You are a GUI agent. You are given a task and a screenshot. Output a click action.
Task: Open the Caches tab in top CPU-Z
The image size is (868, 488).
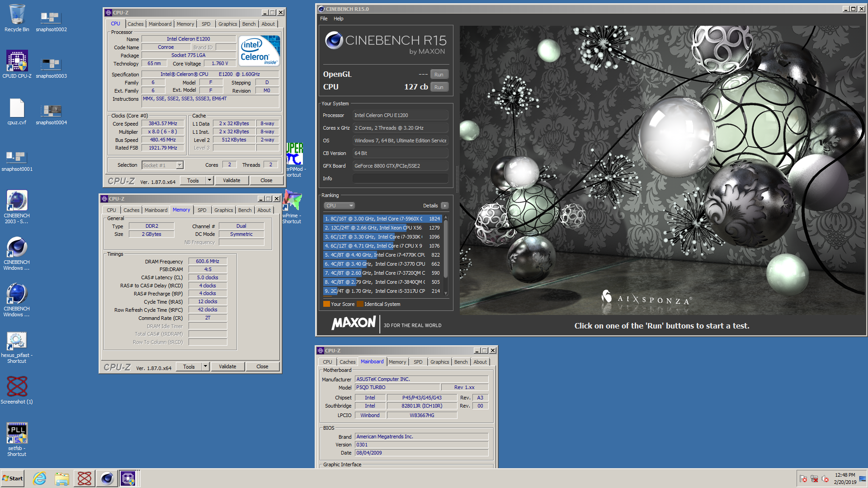click(x=135, y=24)
